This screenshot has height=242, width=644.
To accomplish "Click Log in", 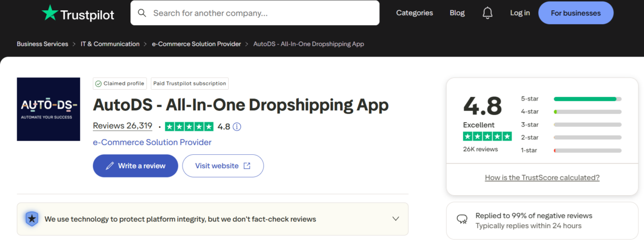I will coord(520,13).
